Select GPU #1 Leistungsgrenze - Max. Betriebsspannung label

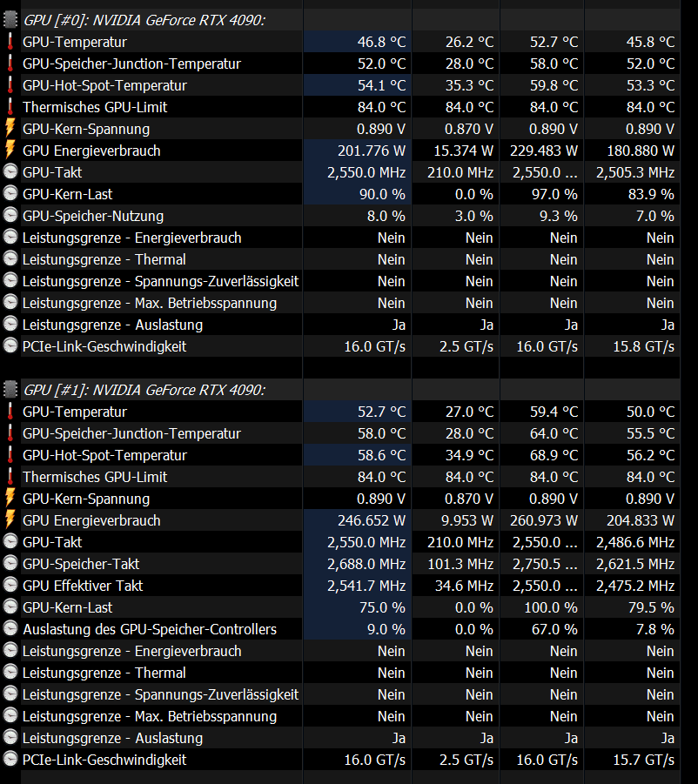point(150,716)
